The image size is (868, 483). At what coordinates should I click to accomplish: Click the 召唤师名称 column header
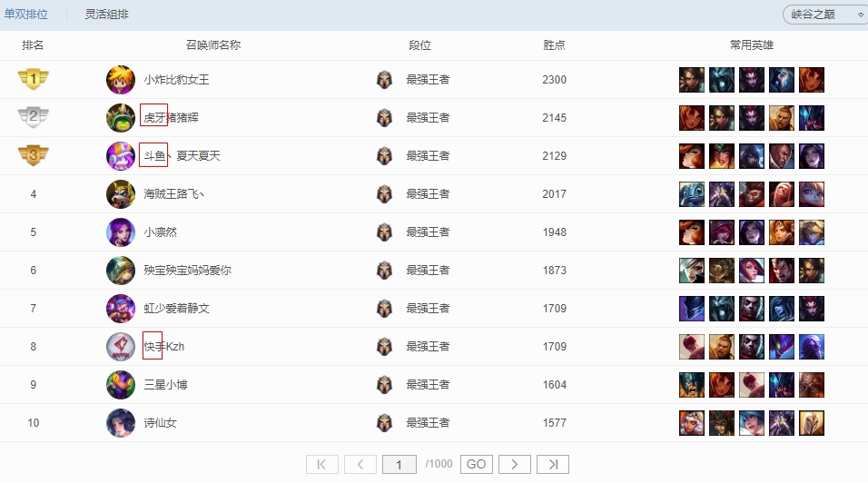point(213,45)
